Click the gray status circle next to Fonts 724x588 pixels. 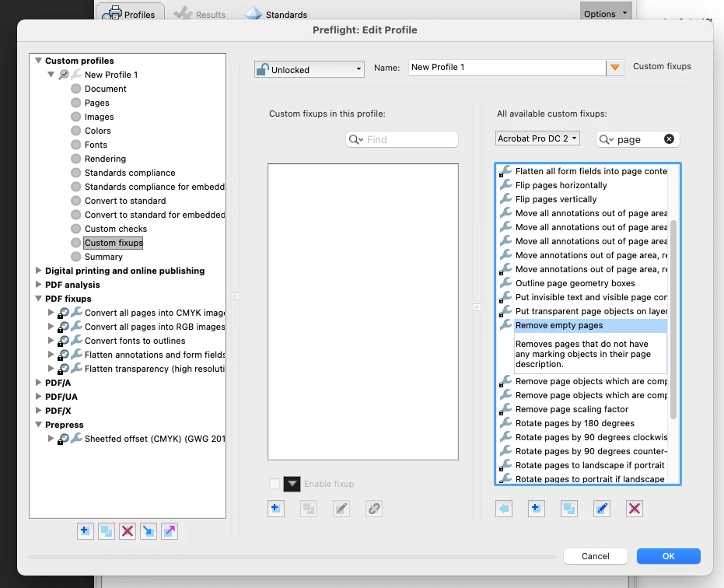(75, 145)
